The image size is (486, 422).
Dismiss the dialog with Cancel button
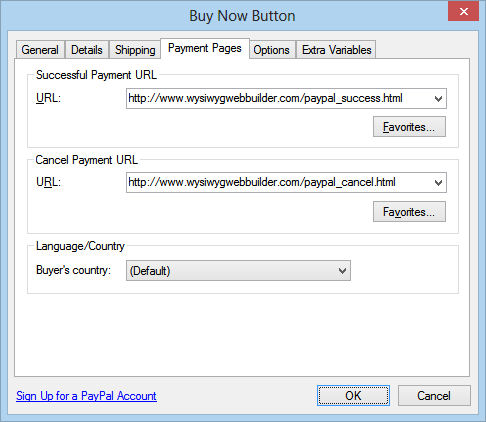pos(434,396)
